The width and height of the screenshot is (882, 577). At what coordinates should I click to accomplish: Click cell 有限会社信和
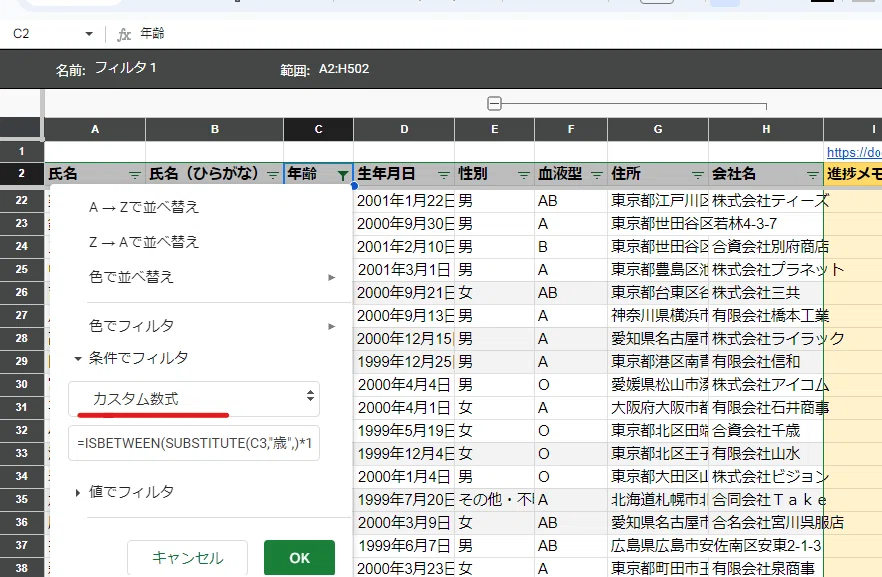coord(766,362)
